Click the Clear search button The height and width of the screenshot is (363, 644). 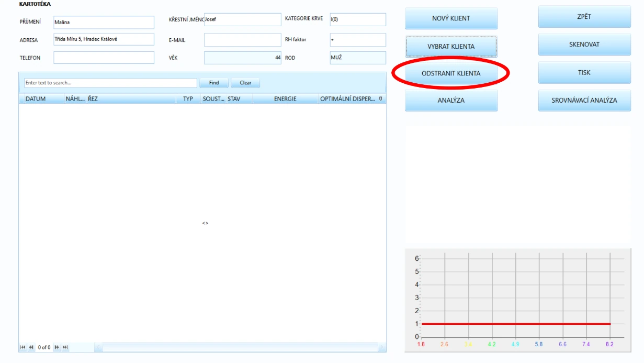pos(245,83)
